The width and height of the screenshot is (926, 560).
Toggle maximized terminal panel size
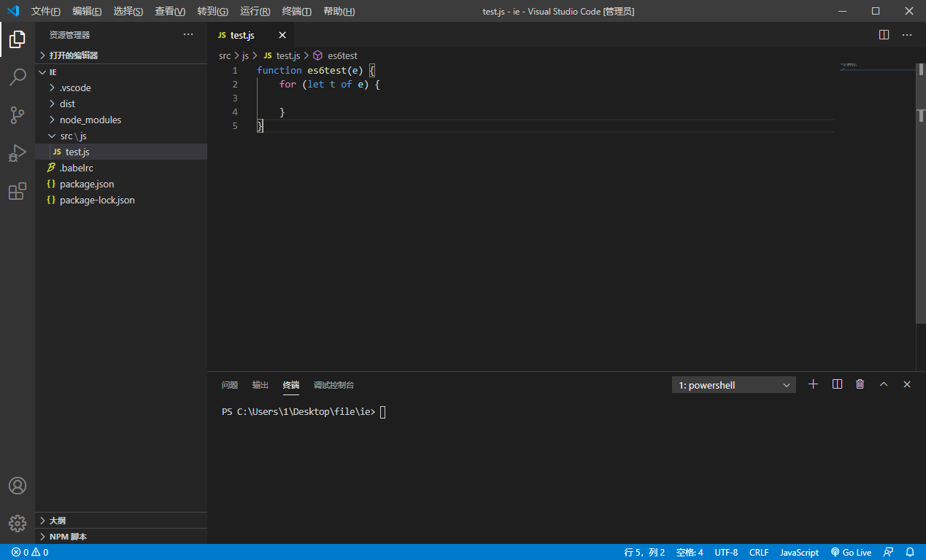click(884, 384)
